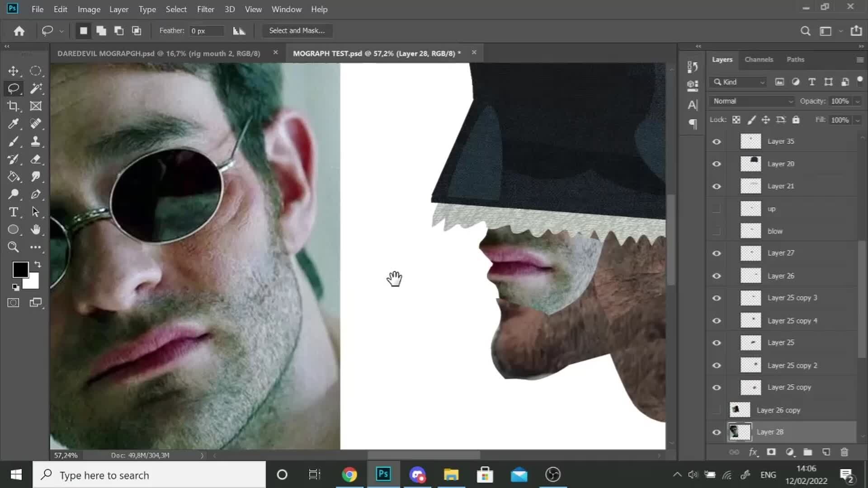Click the Add new layer icon
The image size is (868, 488).
[826, 452]
